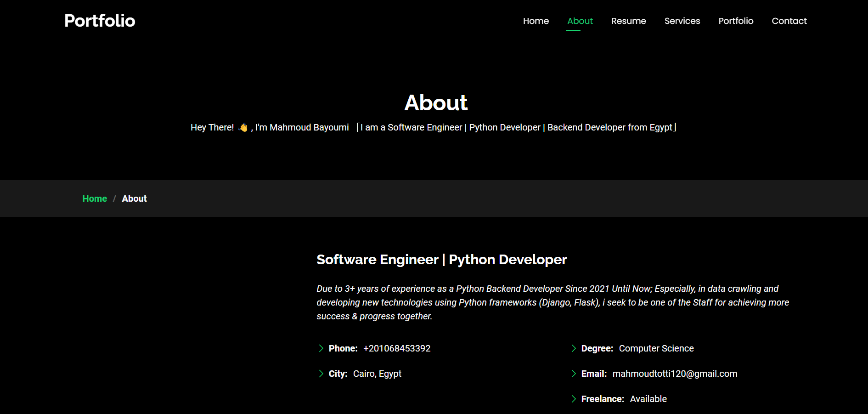Click the Freelance: label
868x414 pixels.
[603, 399]
